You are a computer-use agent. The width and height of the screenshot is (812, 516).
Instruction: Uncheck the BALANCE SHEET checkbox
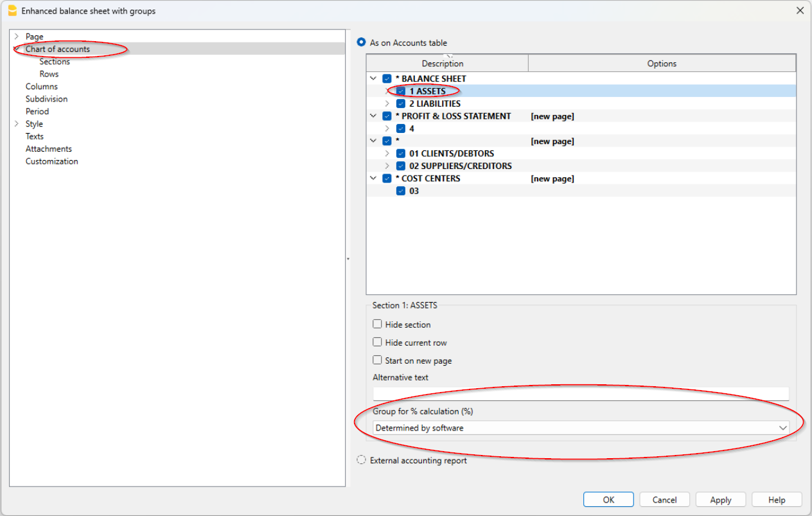pyautogui.click(x=387, y=79)
